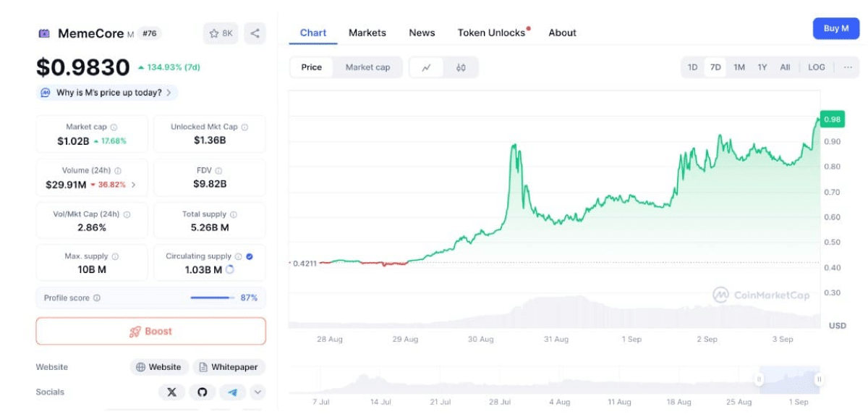Click the $0.9830 price text
The height and width of the screenshot is (417, 868).
83,67
